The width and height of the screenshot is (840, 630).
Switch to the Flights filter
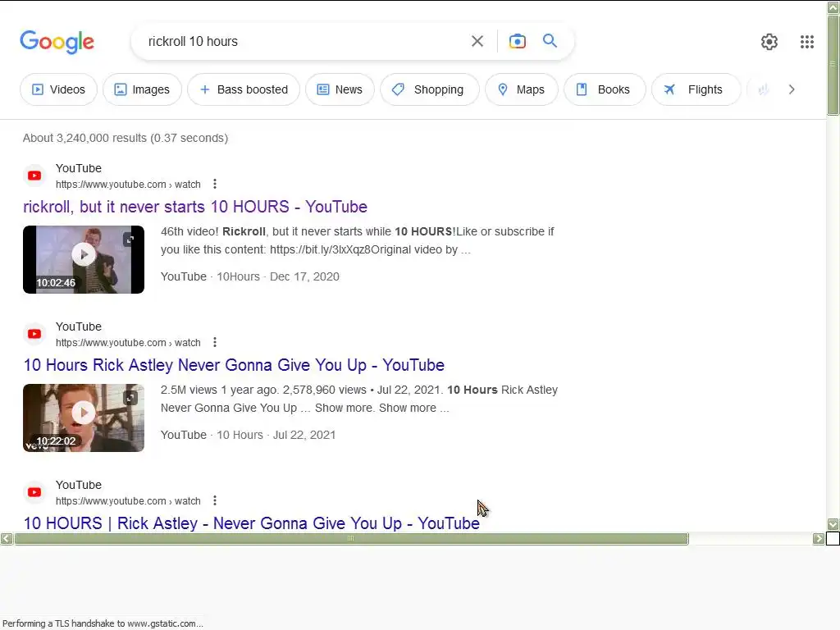[x=696, y=89]
